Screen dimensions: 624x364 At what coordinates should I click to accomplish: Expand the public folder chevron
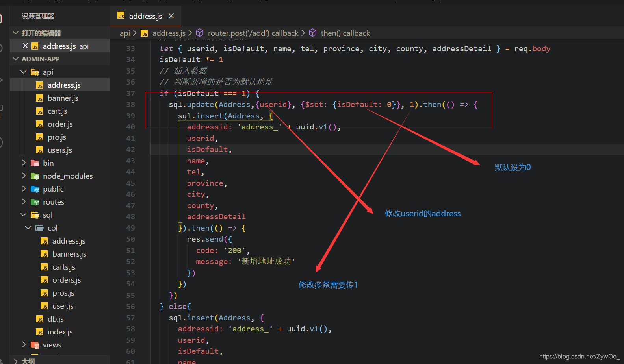point(24,189)
